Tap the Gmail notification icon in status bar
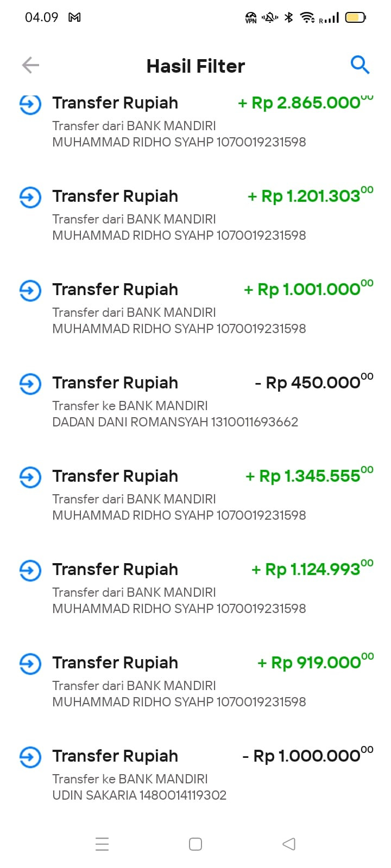 click(x=75, y=17)
